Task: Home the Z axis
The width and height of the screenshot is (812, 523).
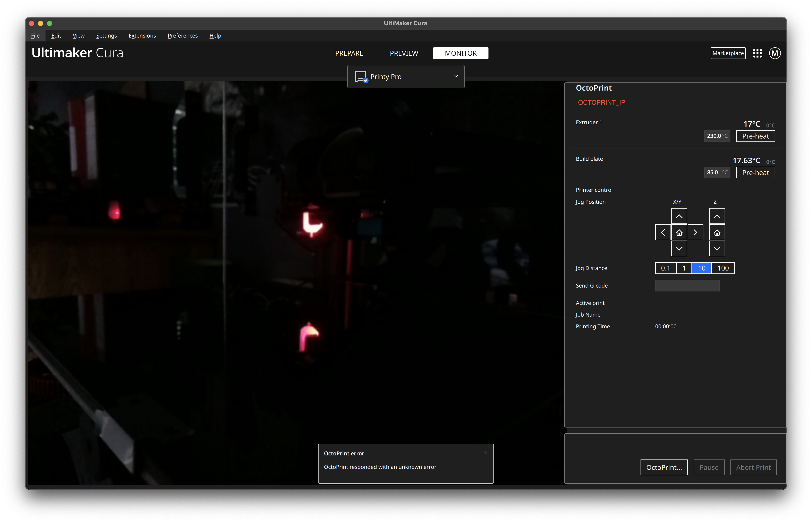Action: (x=717, y=232)
